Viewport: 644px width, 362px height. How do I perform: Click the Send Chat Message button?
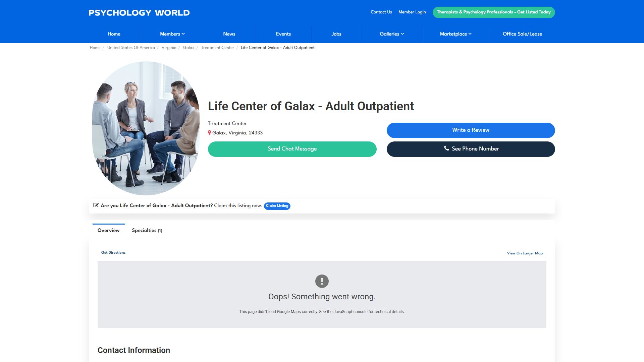pos(292,149)
